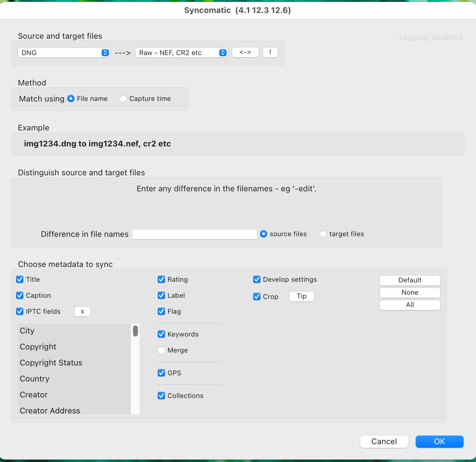Open the Tip button next to Crop

(x=302, y=296)
